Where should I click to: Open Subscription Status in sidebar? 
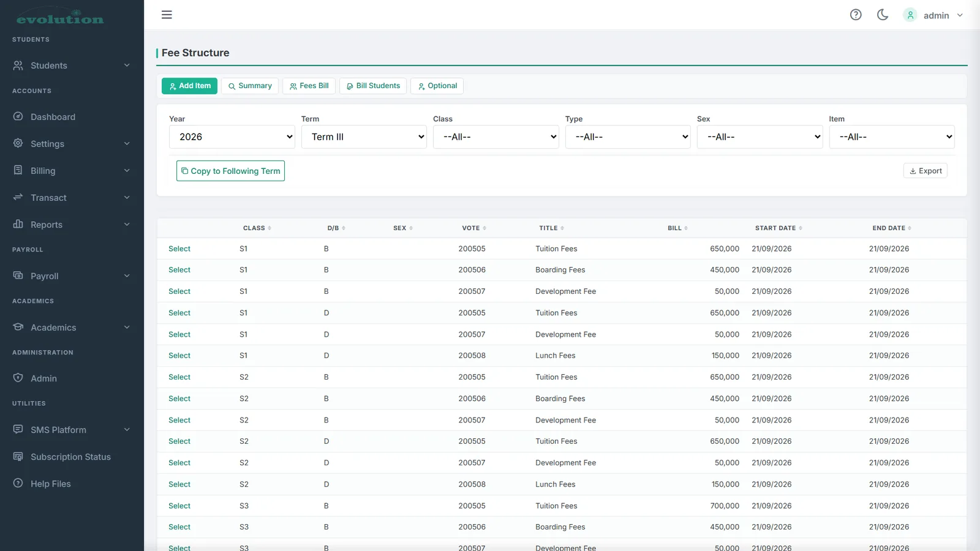click(x=70, y=457)
